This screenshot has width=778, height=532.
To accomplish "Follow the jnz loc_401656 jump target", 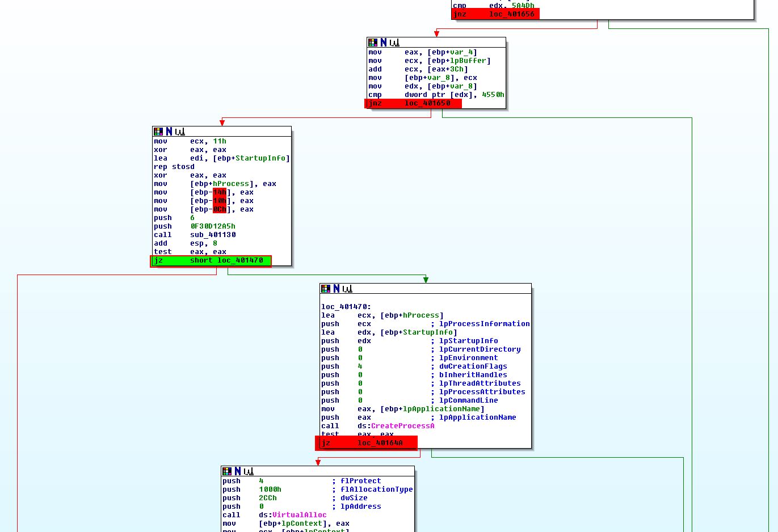I will point(512,14).
